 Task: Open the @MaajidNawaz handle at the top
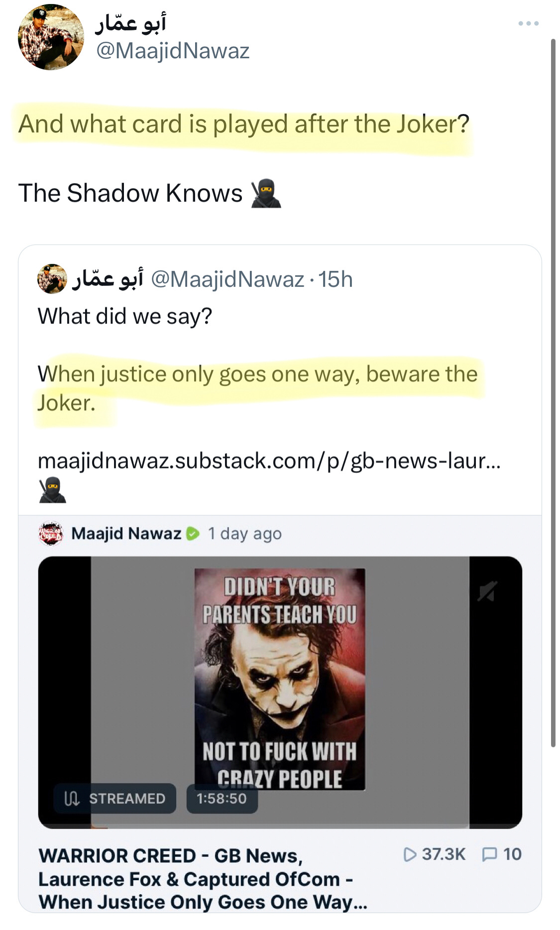click(x=172, y=51)
